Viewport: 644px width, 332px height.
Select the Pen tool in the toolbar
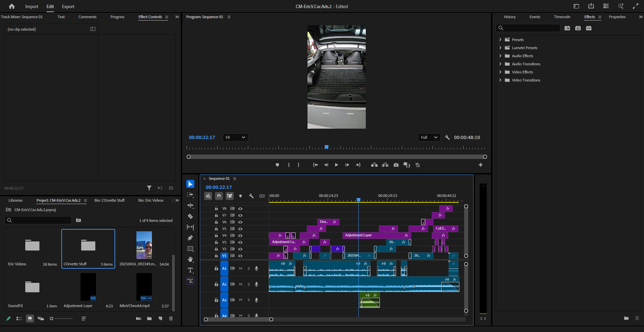coord(190,238)
